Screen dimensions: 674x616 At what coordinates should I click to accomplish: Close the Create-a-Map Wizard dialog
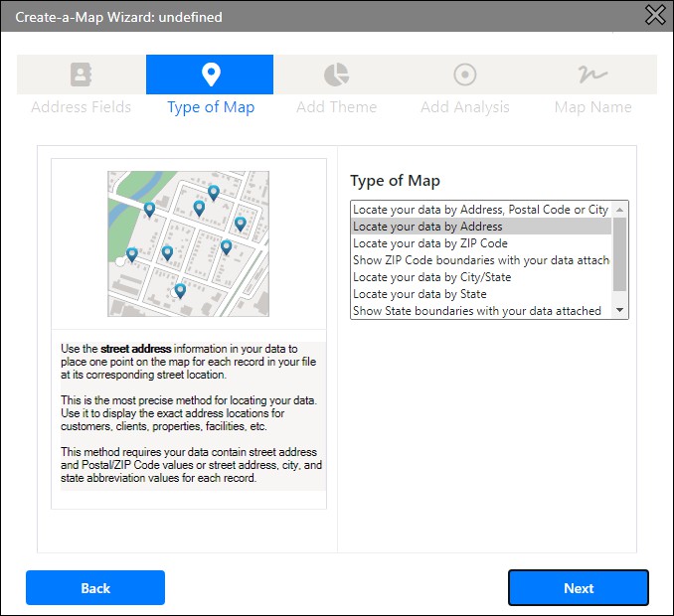click(x=655, y=15)
